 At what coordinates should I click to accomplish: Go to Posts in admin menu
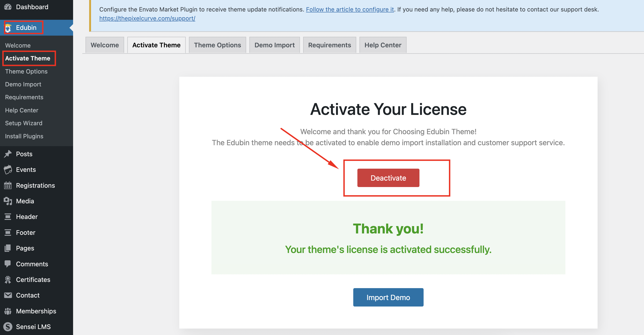click(x=37, y=154)
